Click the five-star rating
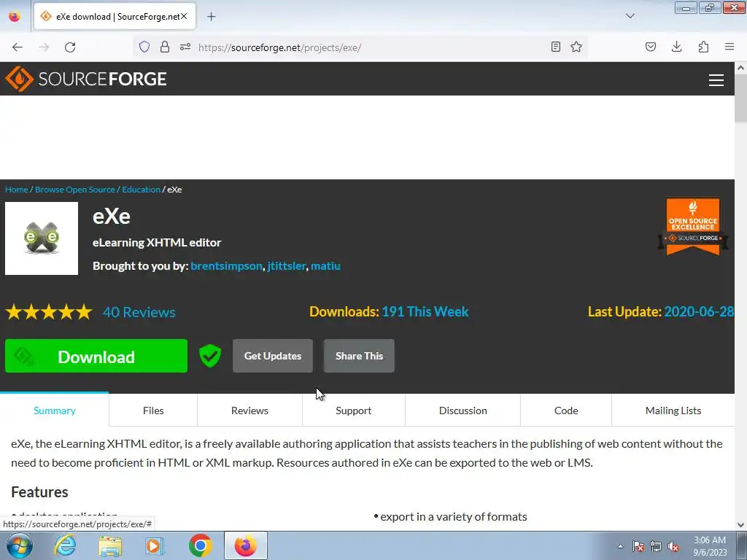Screen dimensions: 747x560 49,312
